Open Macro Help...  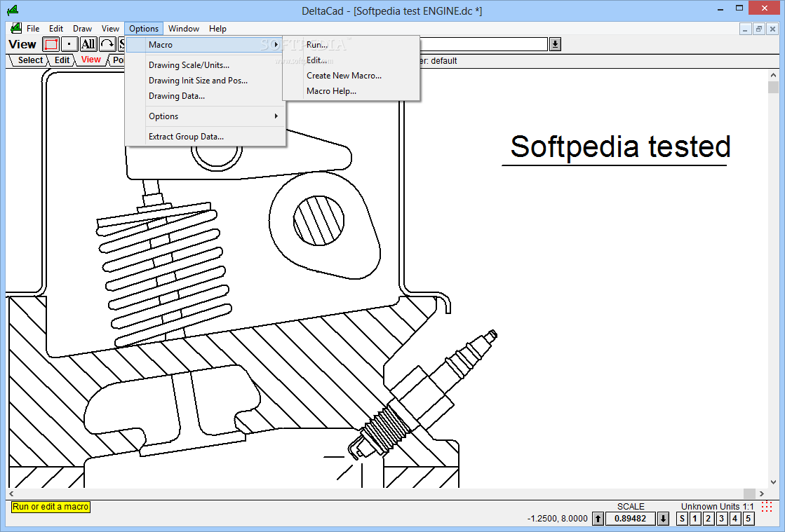pos(351,91)
